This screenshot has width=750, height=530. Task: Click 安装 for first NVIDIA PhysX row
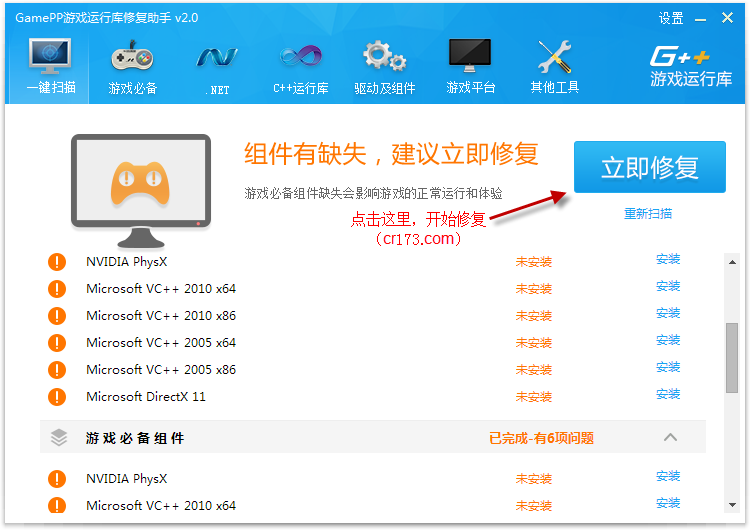tap(667, 260)
